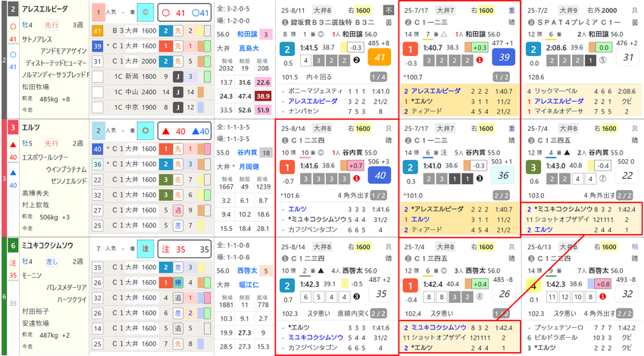Open jockey 和田譲 profile link

click(x=247, y=35)
